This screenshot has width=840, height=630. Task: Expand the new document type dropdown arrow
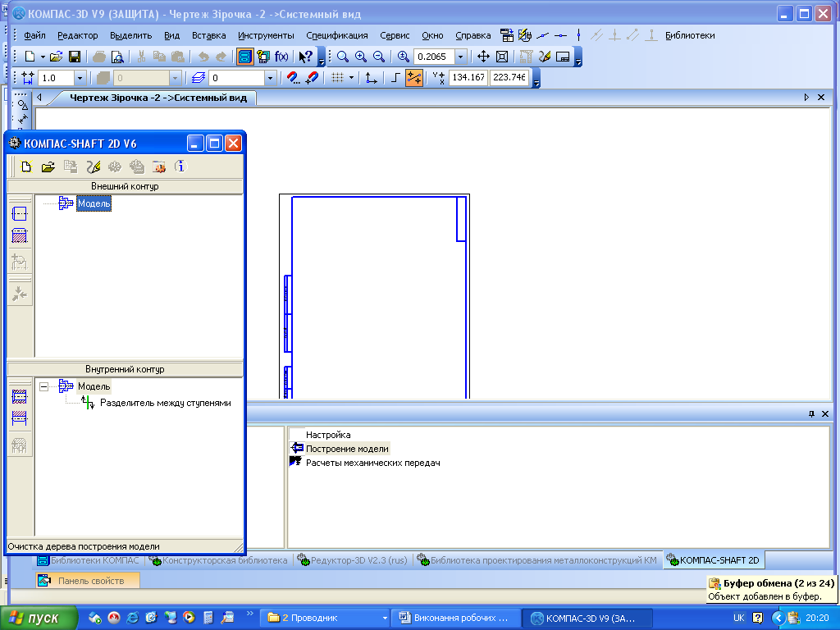click(x=43, y=57)
